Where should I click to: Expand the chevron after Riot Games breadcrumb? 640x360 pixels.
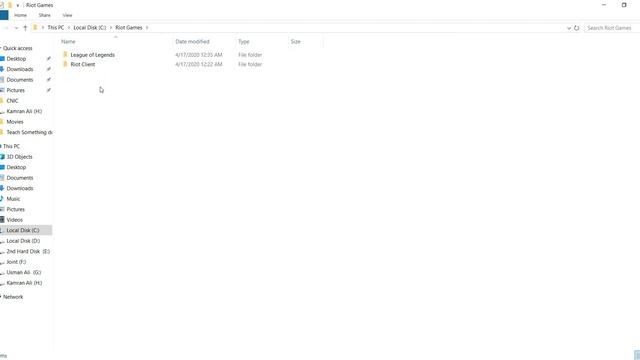(147, 27)
